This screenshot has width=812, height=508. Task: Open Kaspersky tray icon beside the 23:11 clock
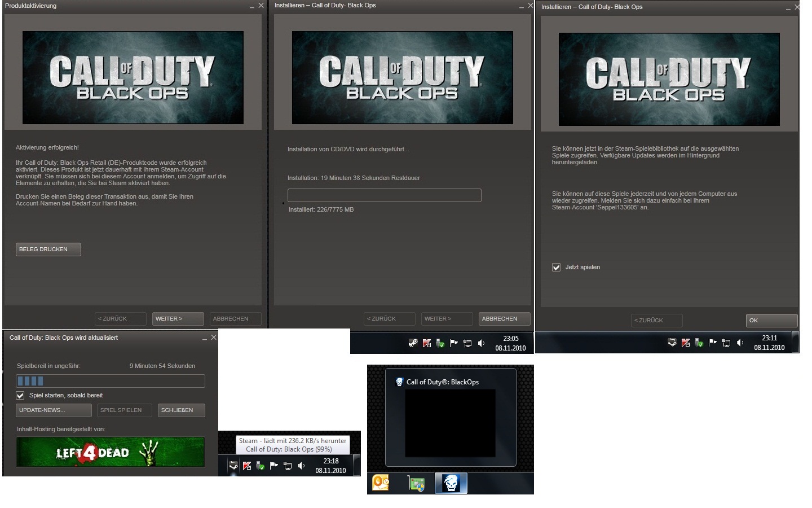[686, 342]
